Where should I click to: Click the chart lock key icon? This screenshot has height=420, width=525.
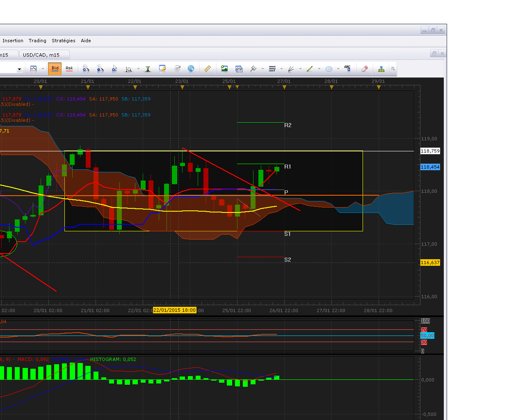[x=162, y=69]
